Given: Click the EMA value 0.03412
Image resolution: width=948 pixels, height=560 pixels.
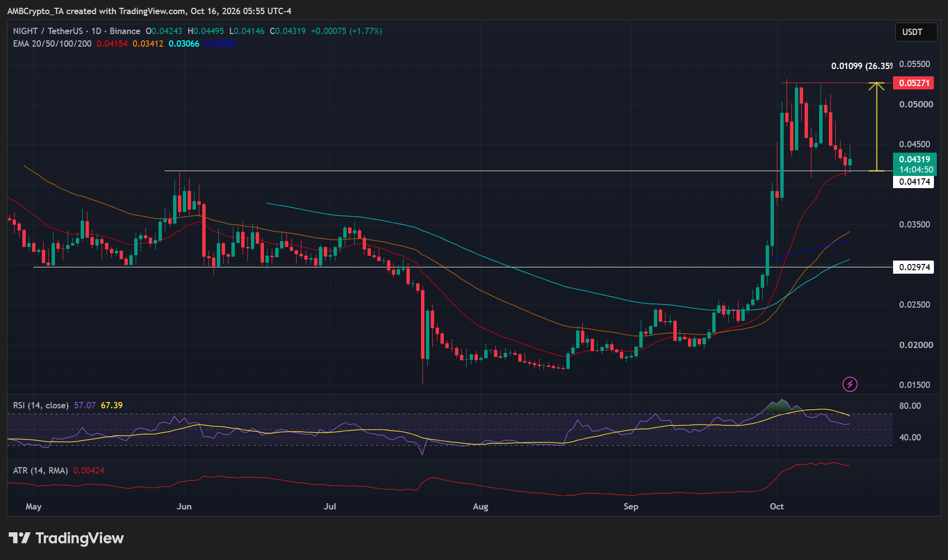Looking at the screenshot, I should pyautogui.click(x=148, y=44).
